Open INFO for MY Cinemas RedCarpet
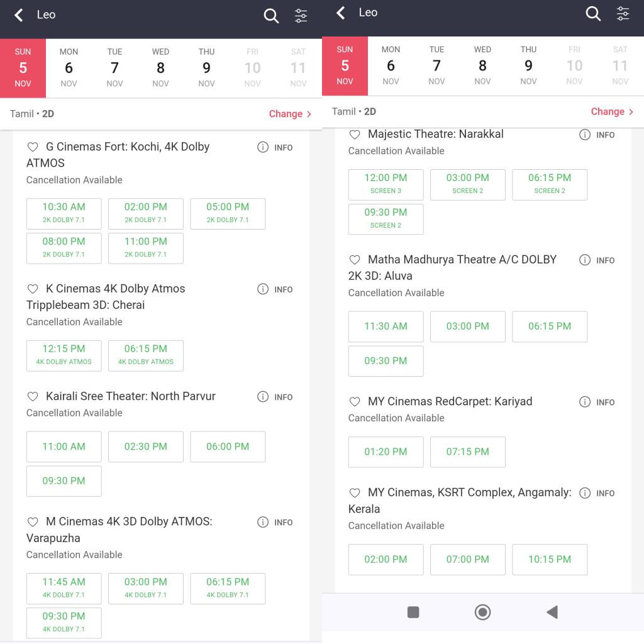Screen dimensions: 644x644 click(597, 402)
